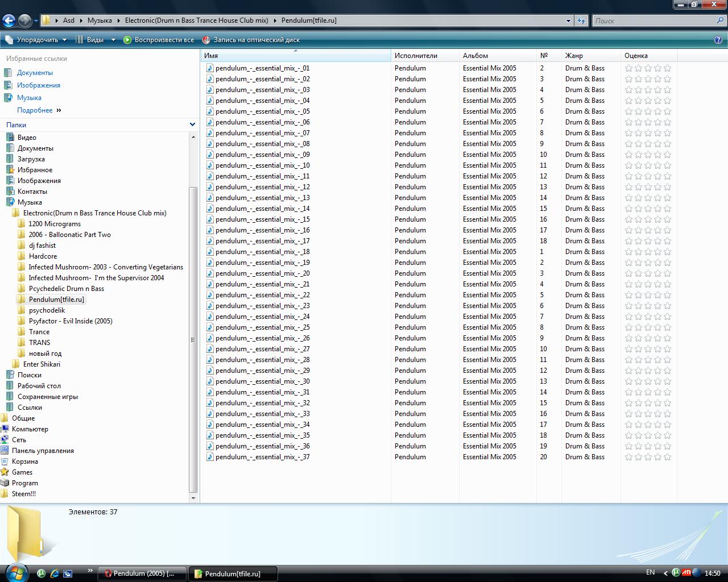Click the Корзина recycle bin icon in the tree

(x=5, y=462)
